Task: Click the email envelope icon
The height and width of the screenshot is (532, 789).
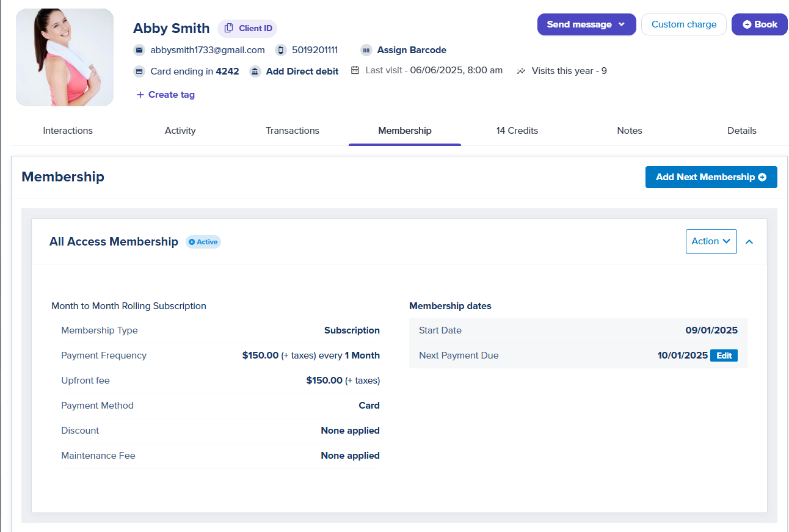Action: tap(139, 50)
